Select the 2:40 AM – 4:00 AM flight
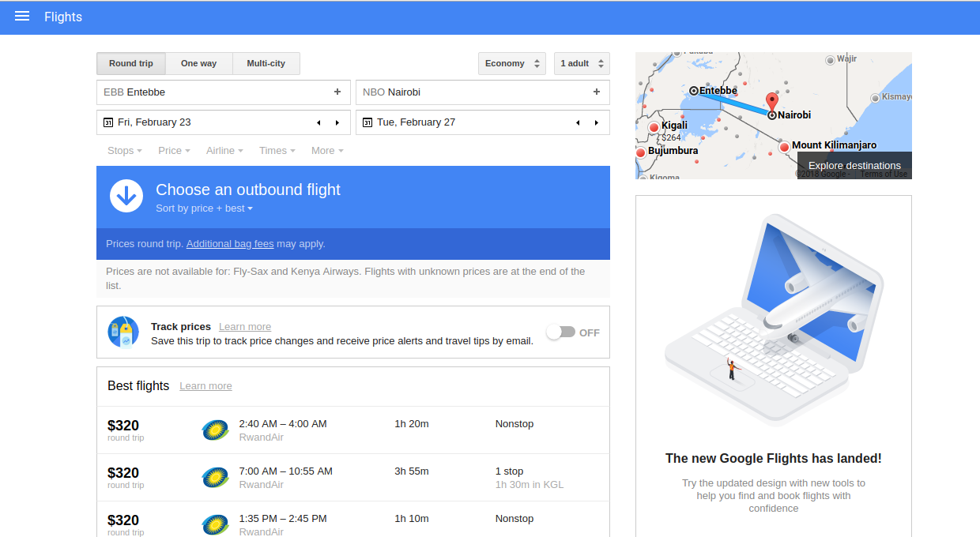The width and height of the screenshot is (980, 537). 353,430
